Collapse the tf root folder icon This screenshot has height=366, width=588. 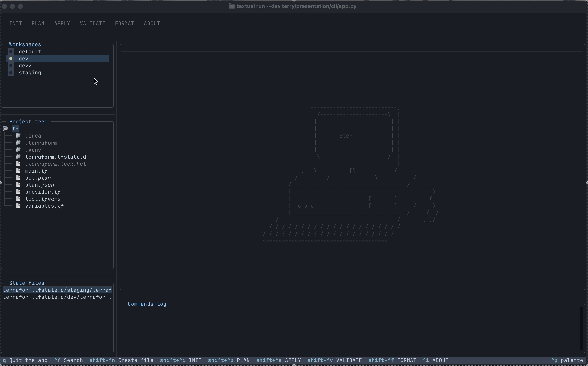6,128
